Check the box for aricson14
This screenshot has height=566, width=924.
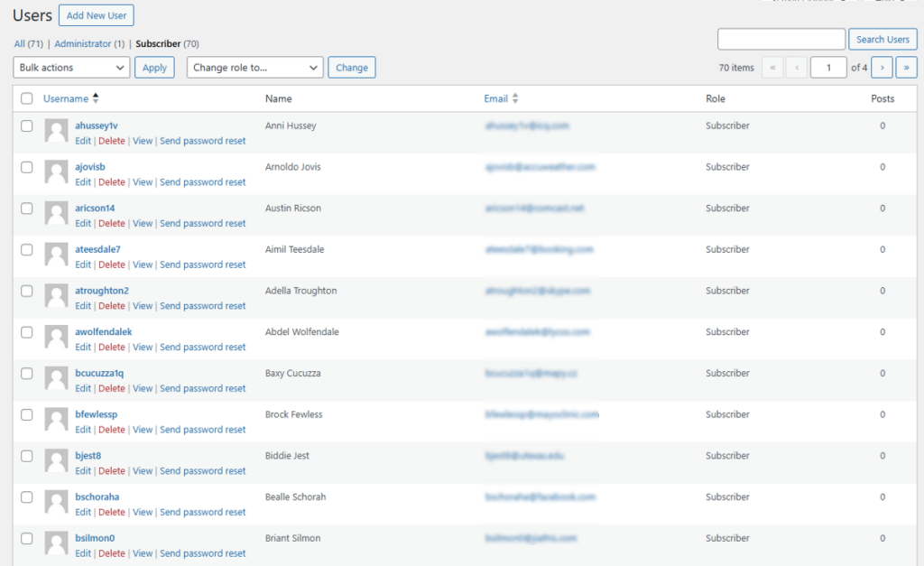click(x=26, y=209)
